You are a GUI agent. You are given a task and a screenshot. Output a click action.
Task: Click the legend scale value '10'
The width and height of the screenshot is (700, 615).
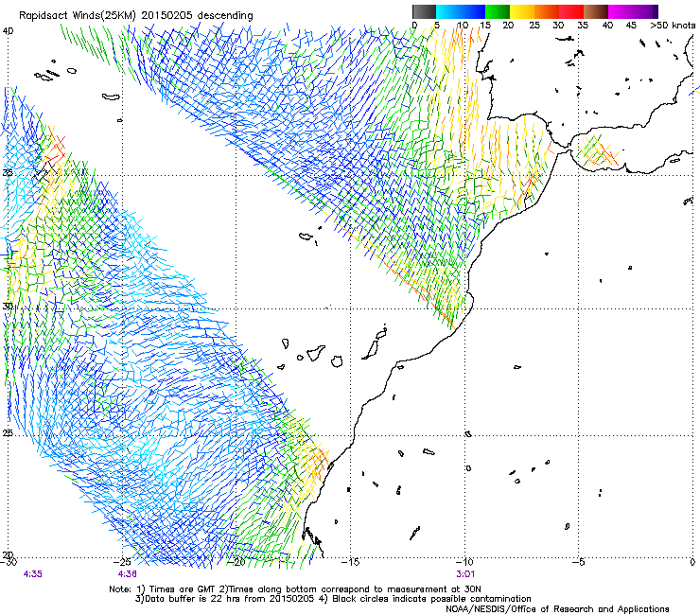point(463,26)
